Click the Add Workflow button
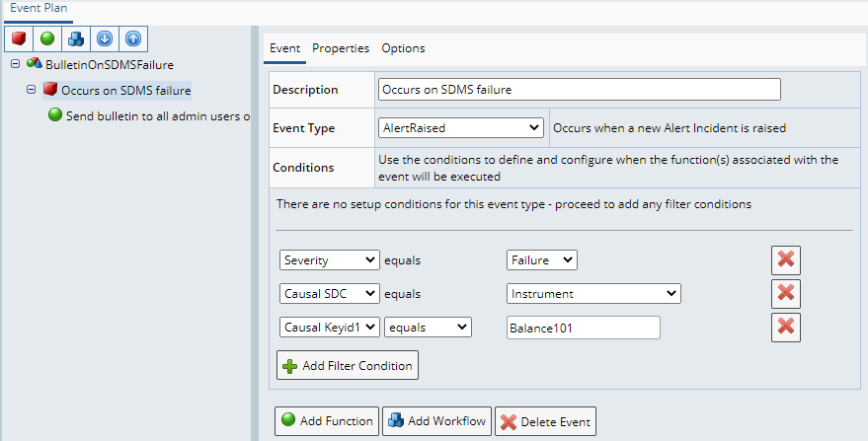Image resolution: width=868 pixels, height=441 pixels. coord(436,421)
